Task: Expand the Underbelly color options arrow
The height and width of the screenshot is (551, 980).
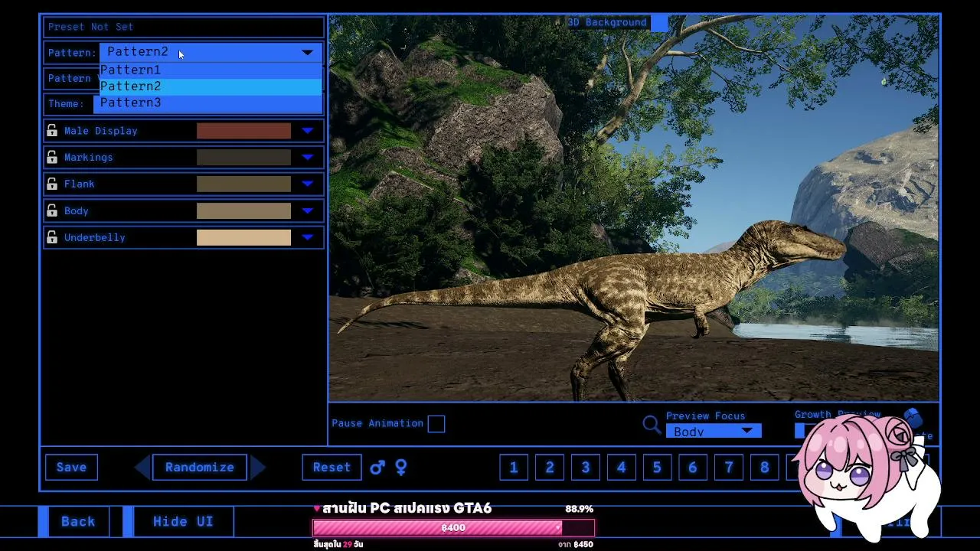Action: (307, 238)
